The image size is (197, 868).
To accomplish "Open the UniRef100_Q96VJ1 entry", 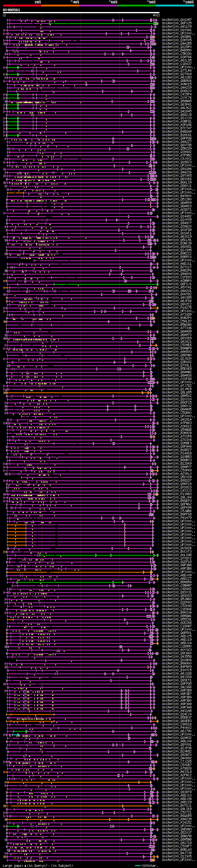I will [x=176, y=186].
